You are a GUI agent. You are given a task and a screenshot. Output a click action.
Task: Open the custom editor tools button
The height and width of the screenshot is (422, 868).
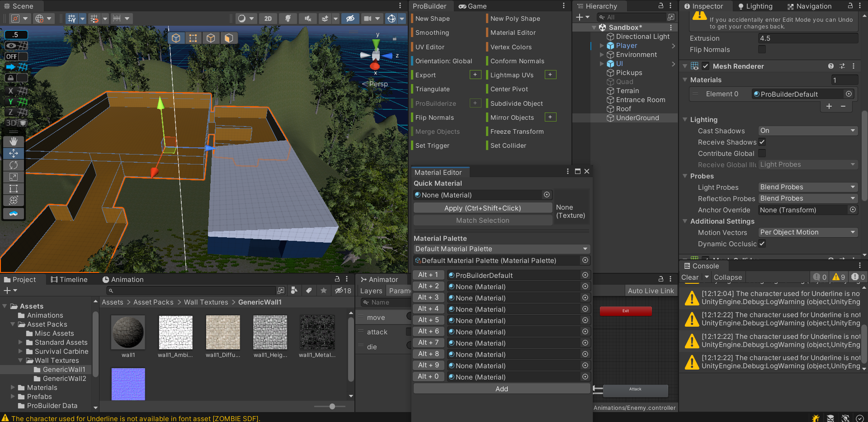[14, 214]
